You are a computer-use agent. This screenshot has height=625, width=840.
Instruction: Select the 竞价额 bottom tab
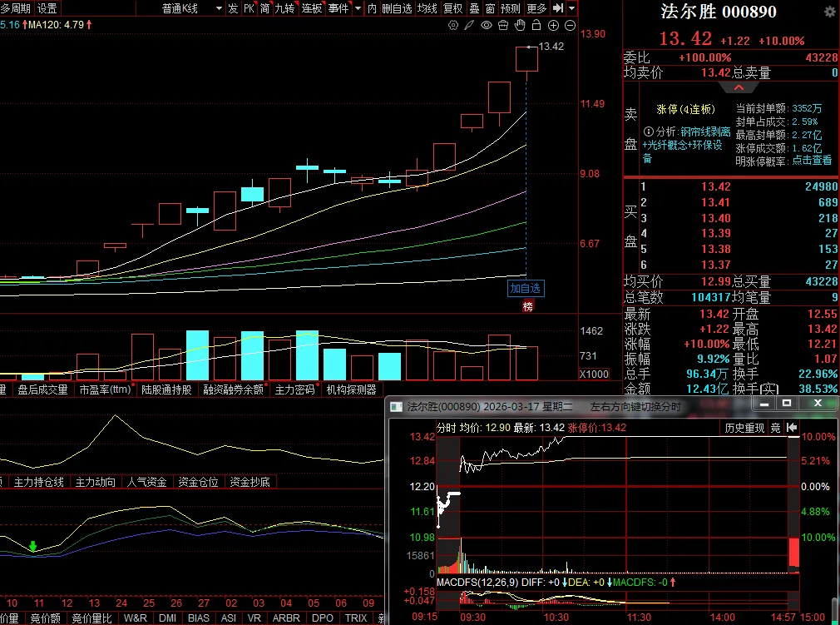click(45, 618)
